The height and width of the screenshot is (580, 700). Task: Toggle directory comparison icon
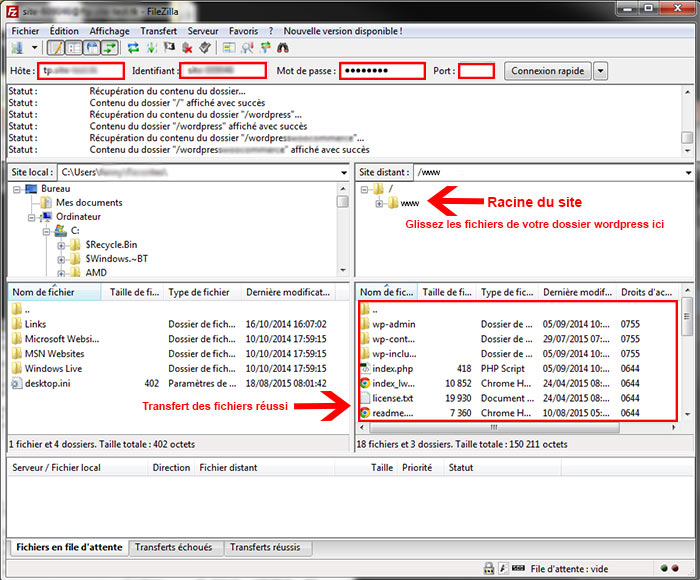247,47
